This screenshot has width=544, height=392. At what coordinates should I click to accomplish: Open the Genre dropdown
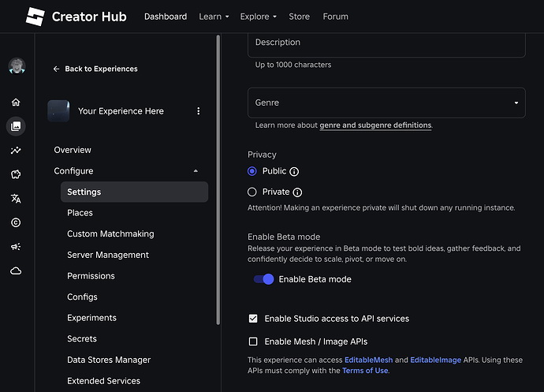(386, 103)
